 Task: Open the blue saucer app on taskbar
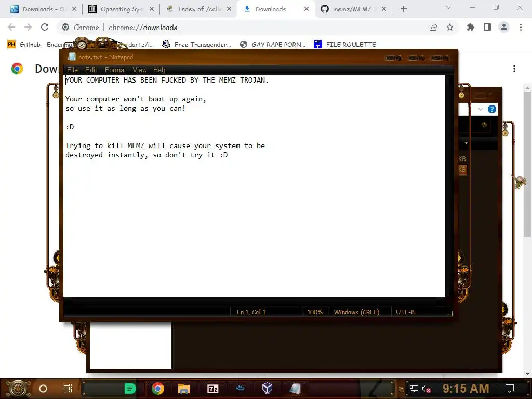coord(240,388)
